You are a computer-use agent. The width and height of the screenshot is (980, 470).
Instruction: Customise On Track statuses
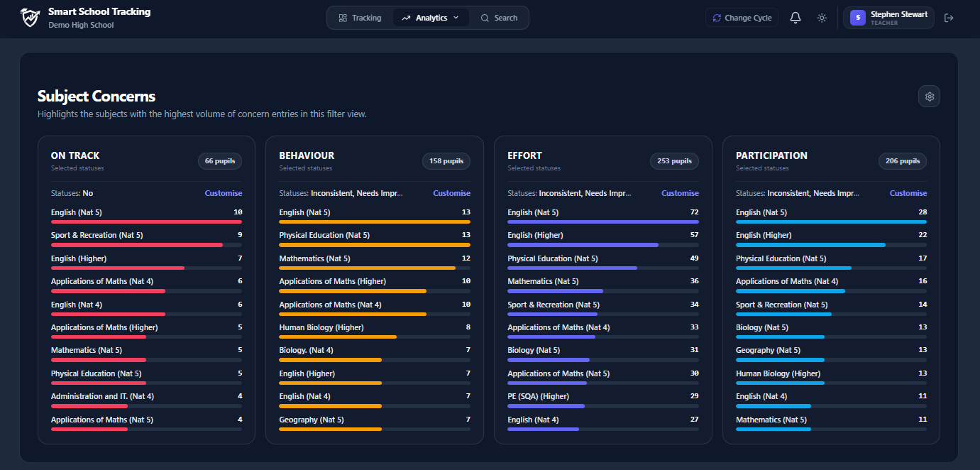(x=224, y=193)
